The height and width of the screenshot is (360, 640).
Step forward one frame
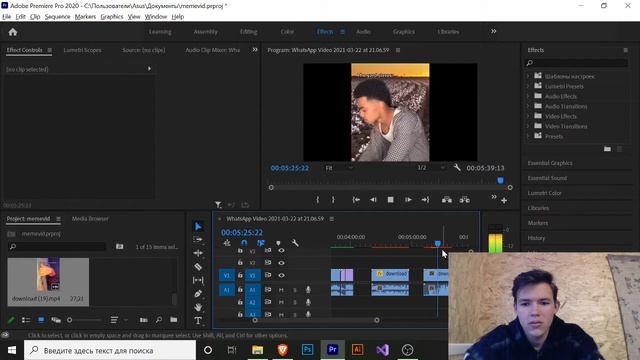tap(408, 200)
